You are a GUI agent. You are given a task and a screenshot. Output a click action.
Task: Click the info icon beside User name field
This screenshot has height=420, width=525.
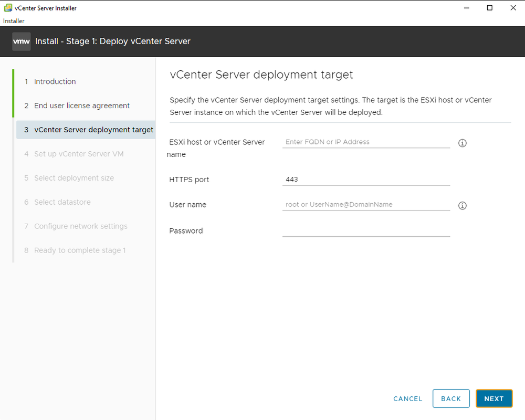point(463,206)
